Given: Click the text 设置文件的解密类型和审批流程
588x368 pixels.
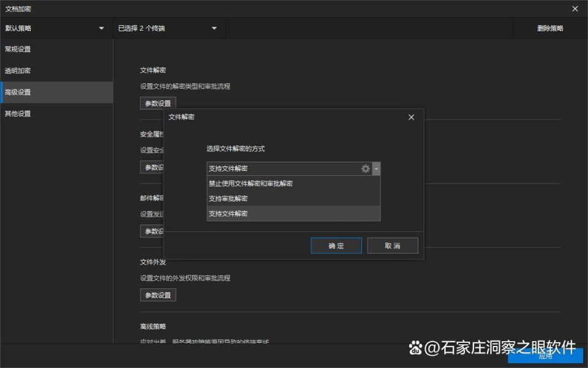Looking at the screenshot, I should (x=185, y=86).
